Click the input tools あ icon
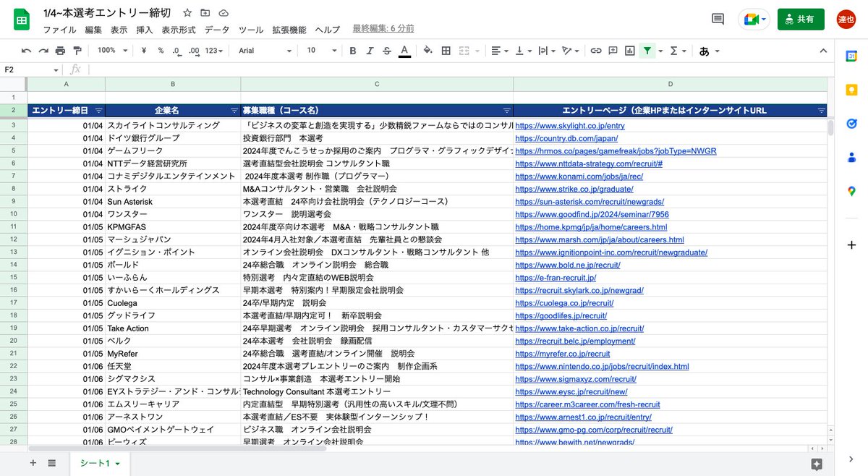Screen dimensions: 868x476 704,51
